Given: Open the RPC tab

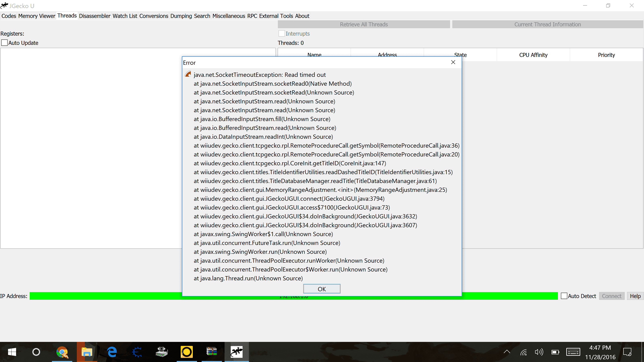Looking at the screenshot, I should point(252,16).
